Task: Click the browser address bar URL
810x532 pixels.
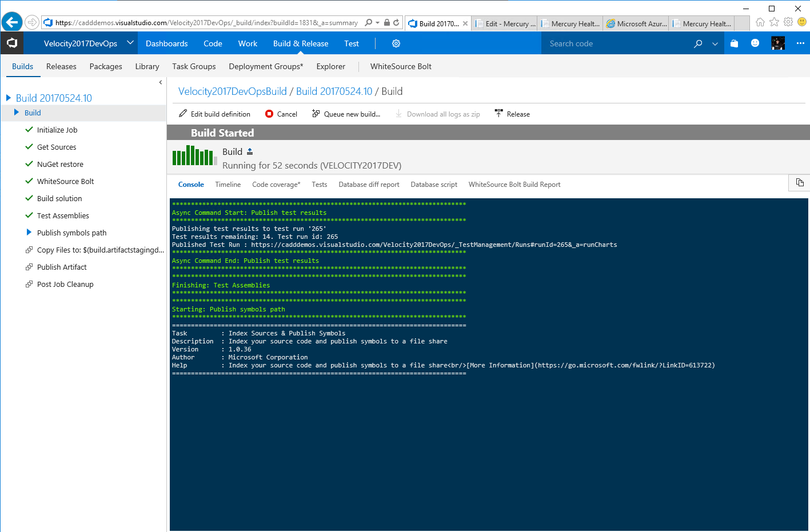Action: pyautogui.click(x=206, y=23)
